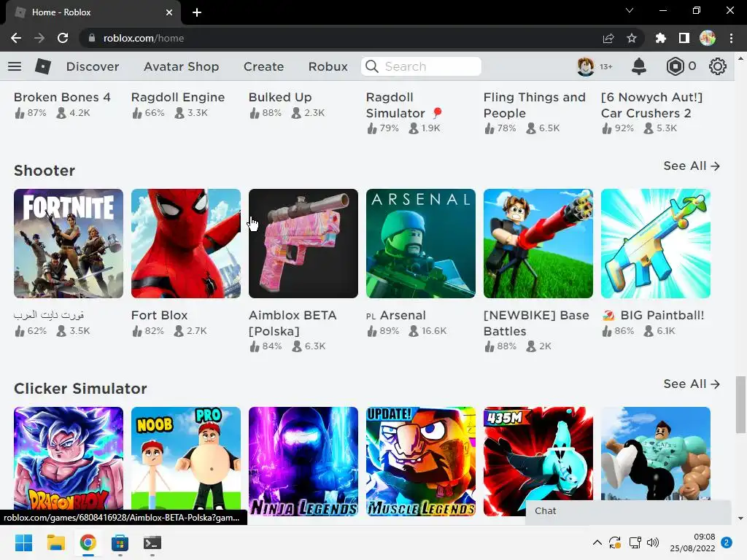The image size is (747, 560).
Task: Open the terminal app in the taskbar
Action: (x=152, y=542)
